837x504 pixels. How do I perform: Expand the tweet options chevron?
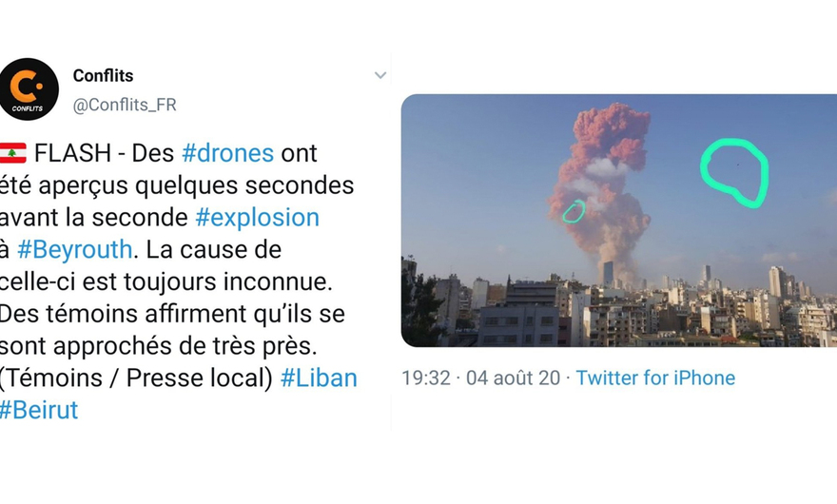tap(380, 75)
